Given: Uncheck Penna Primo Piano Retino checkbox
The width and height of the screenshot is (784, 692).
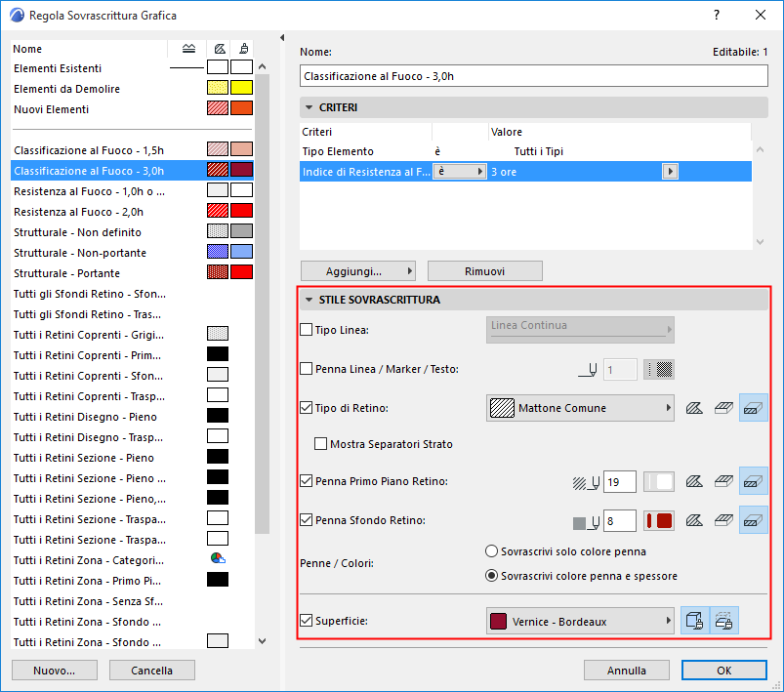Looking at the screenshot, I should (306, 481).
